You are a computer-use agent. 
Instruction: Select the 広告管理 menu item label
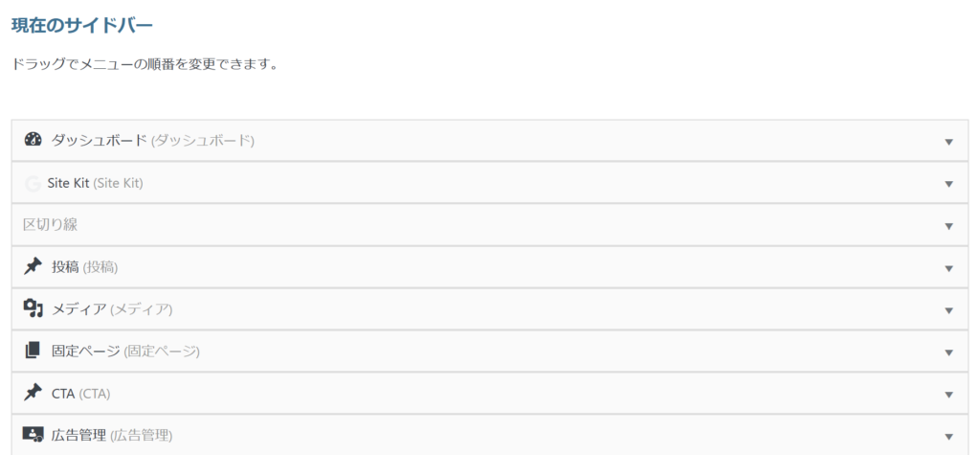pos(78,436)
